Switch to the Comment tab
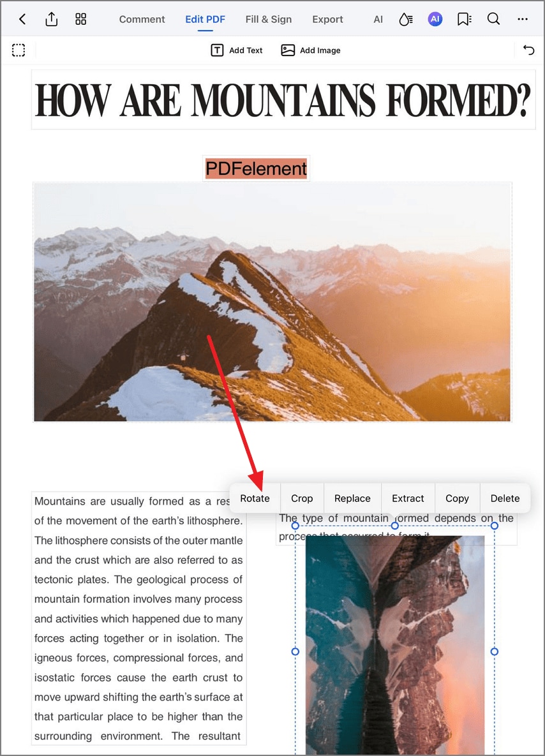Viewport: 545px width, 756px height. [x=142, y=19]
